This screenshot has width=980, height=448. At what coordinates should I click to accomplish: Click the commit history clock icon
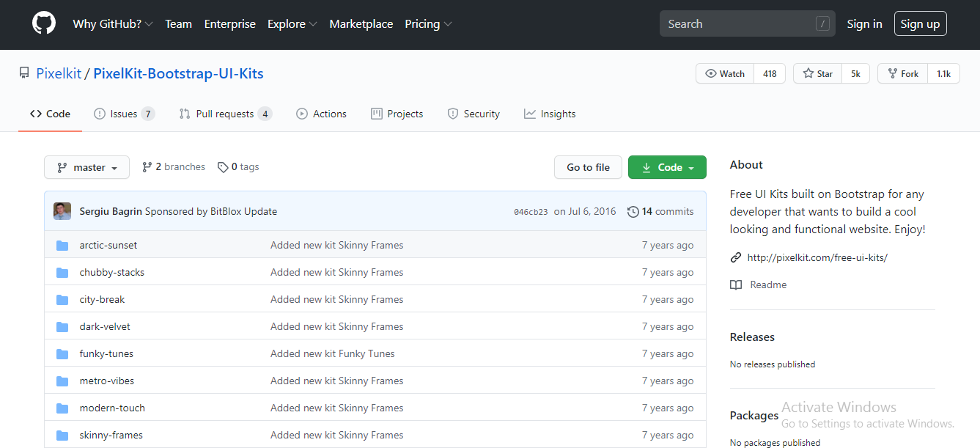tap(633, 211)
